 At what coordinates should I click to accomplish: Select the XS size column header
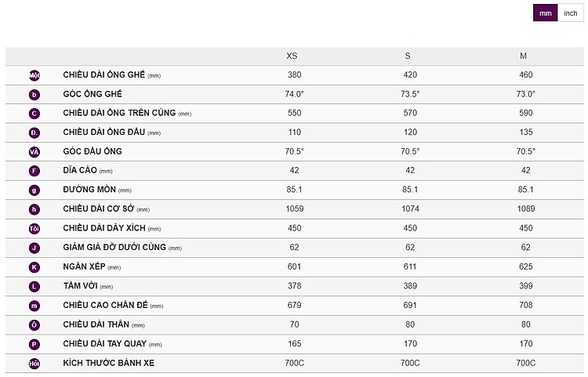click(292, 56)
